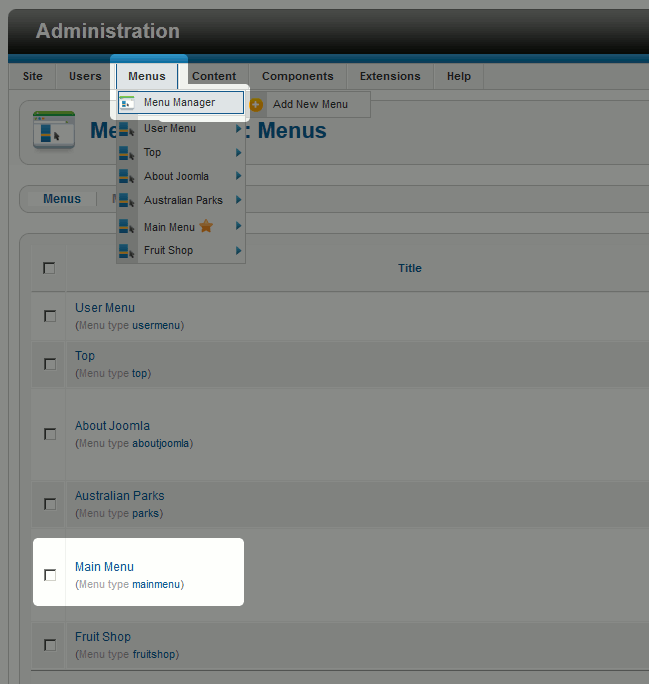Expand the Top submenu arrow
This screenshot has height=684, width=649.
point(239,153)
